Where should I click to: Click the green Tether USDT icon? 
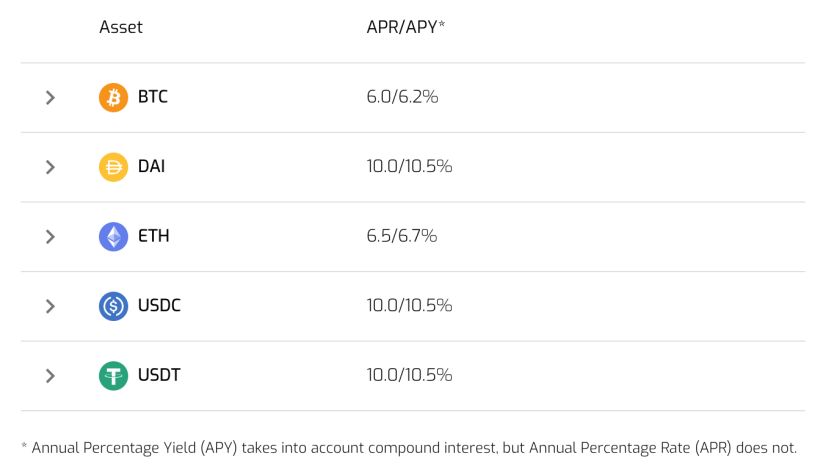point(113,376)
